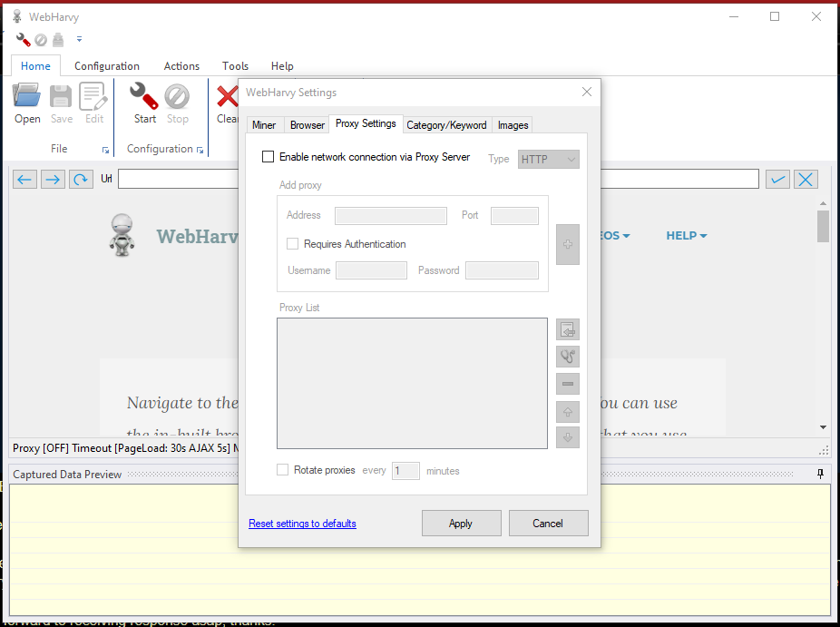840x627 pixels.
Task: Click the X cancel-navigation button beside Url
Action: [x=806, y=179]
